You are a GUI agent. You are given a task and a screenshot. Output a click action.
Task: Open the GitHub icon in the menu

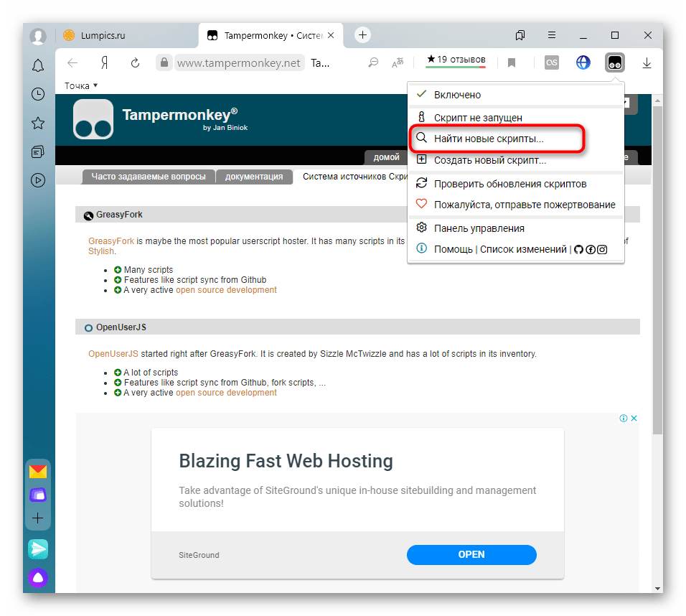pyautogui.click(x=578, y=250)
